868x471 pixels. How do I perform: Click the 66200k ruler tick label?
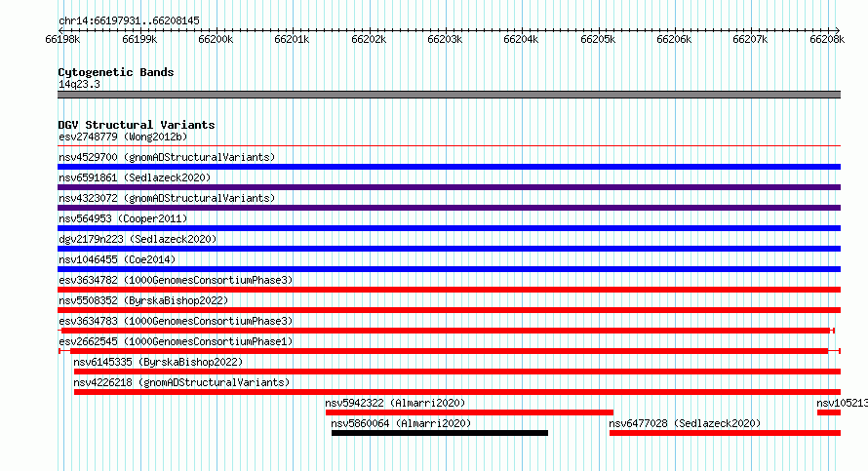tap(216, 39)
